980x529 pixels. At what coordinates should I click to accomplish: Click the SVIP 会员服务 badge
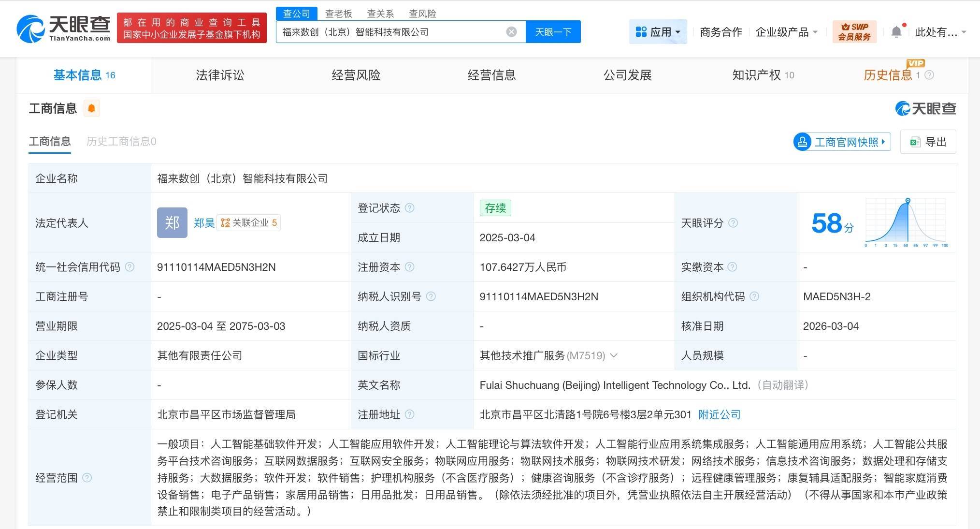854,32
